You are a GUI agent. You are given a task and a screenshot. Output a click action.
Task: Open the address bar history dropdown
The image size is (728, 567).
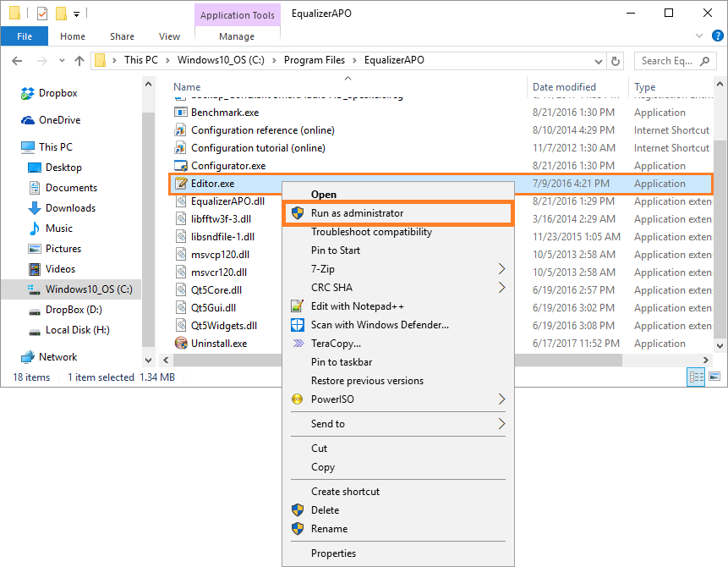click(x=599, y=61)
